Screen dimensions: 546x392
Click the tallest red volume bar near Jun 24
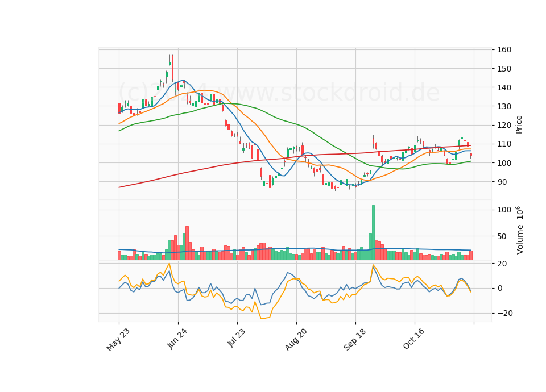click(187, 243)
